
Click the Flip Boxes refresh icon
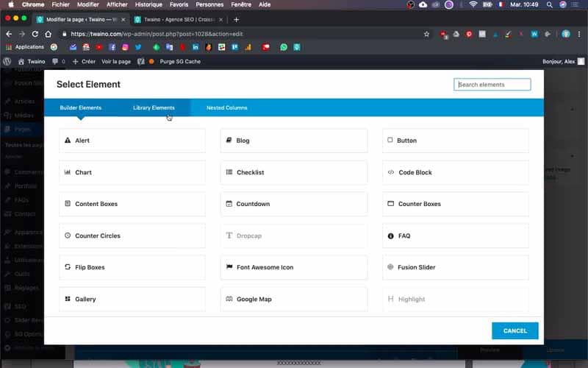[68, 267]
